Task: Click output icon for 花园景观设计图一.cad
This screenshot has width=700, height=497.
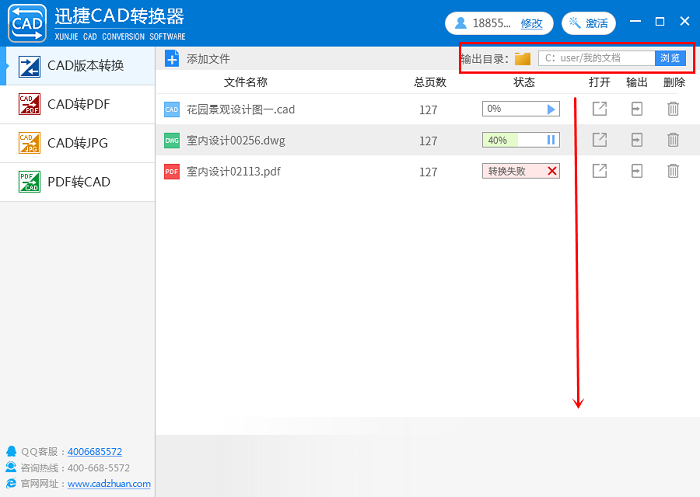Action: pyautogui.click(x=637, y=109)
